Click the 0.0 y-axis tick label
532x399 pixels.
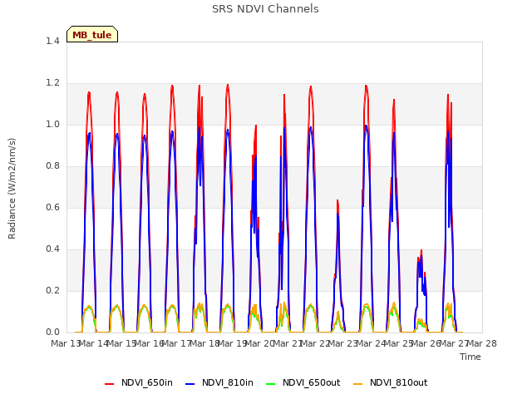point(52,332)
